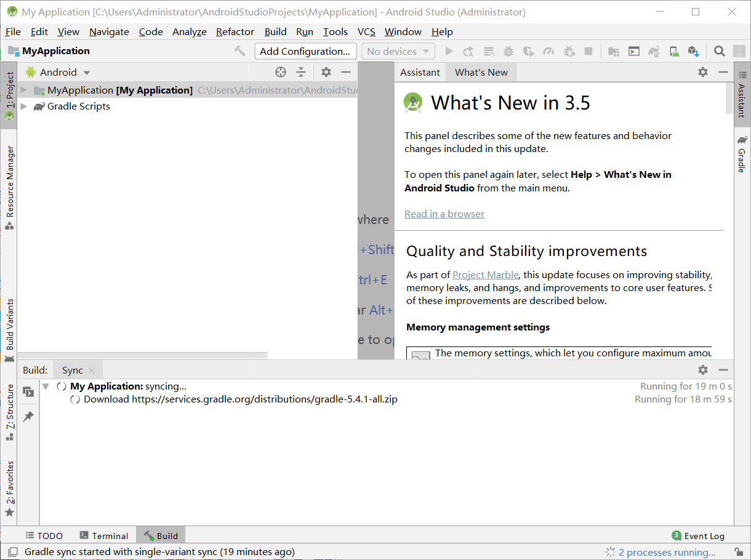Click the Project panel horizontal scrollbar
751x560 pixels.
coord(143,355)
